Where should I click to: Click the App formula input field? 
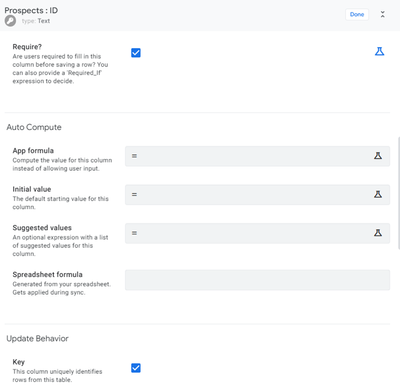(x=257, y=156)
